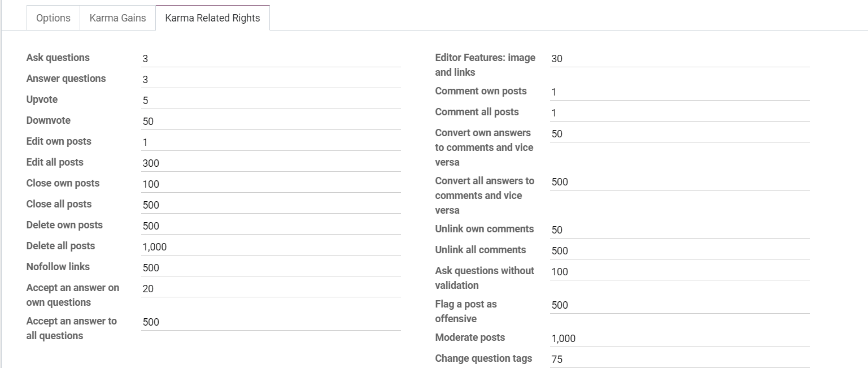Viewport: 868px width, 368px height.
Task: Click 'Flag a post as offensive' label
Action: [466, 311]
